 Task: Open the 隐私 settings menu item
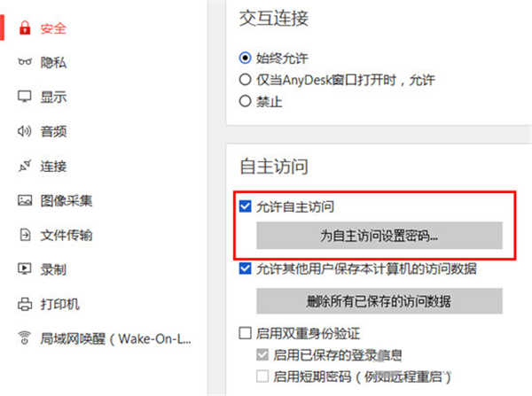coord(53,62)
